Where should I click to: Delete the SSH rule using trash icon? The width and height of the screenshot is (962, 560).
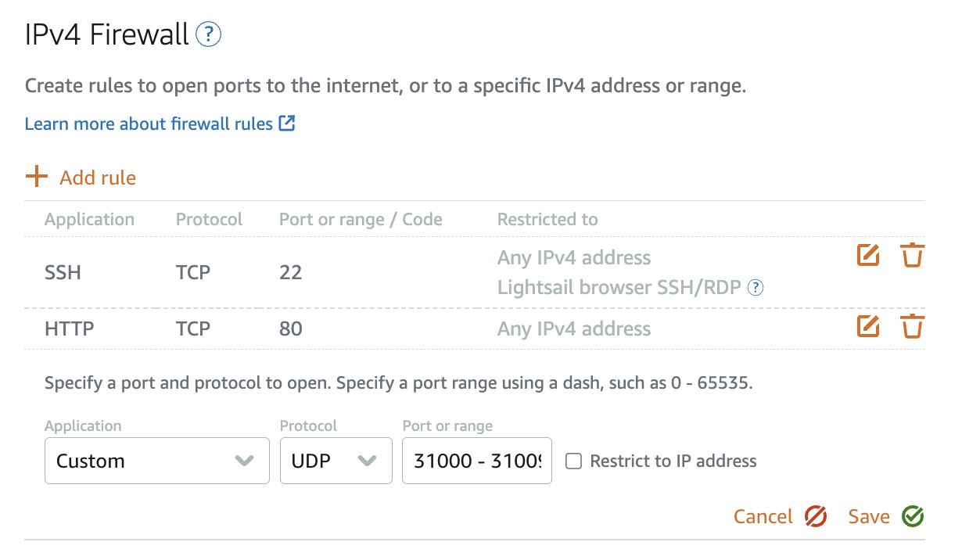tap(912, 256)
